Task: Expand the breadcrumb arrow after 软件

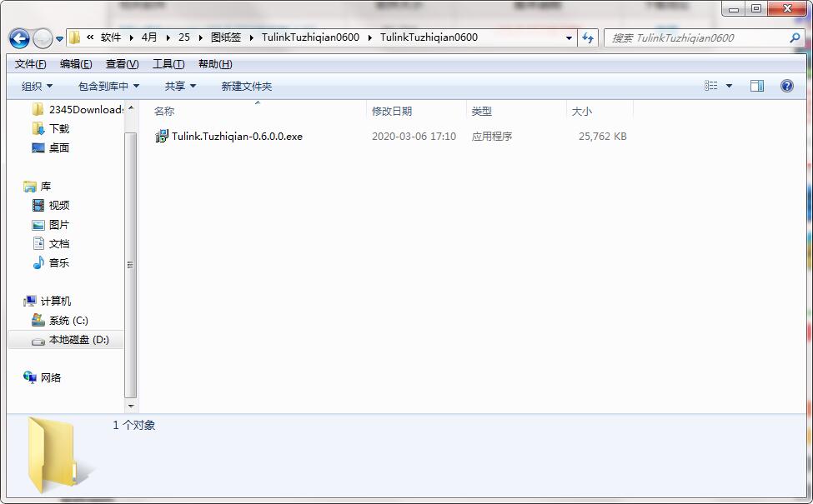Action: click(x=131, y=37)
